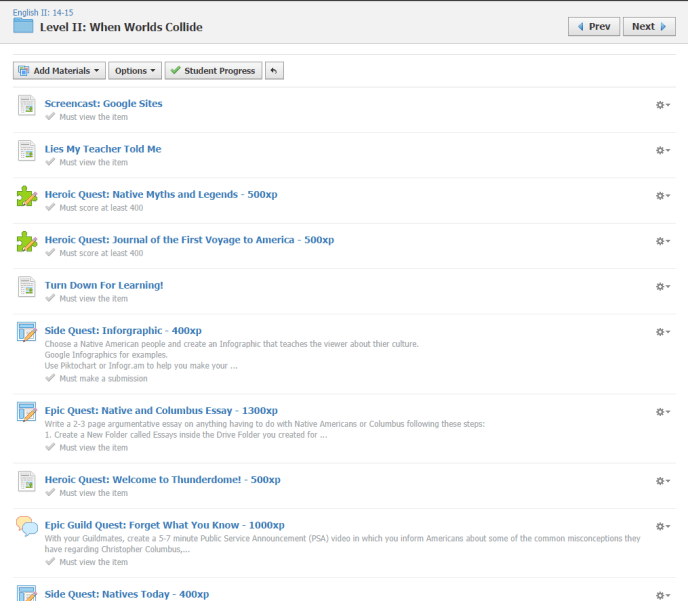The image size is (688, 601).
Task: Open Heroic Quest: Native Myths and Legends
Action: coord(161,194)
